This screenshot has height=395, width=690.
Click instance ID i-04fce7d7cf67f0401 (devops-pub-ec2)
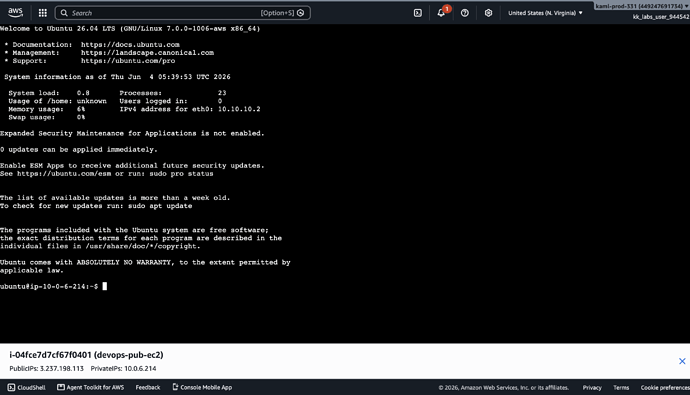coord(86,355)
